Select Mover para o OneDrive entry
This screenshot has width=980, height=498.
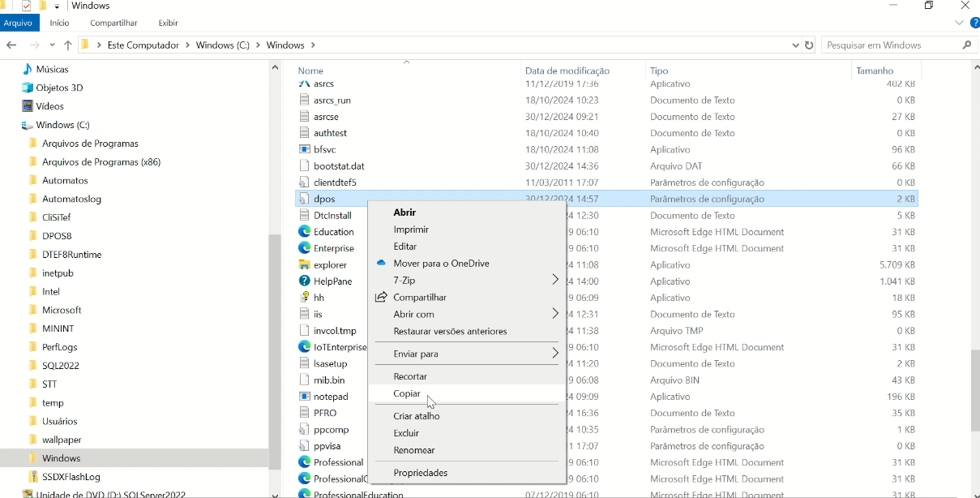[x=441, y=264]
